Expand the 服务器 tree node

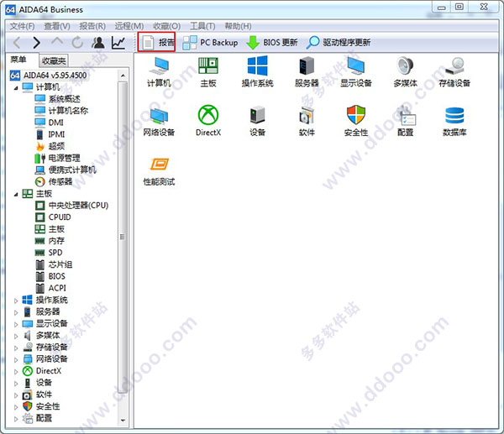pos(16,312)
